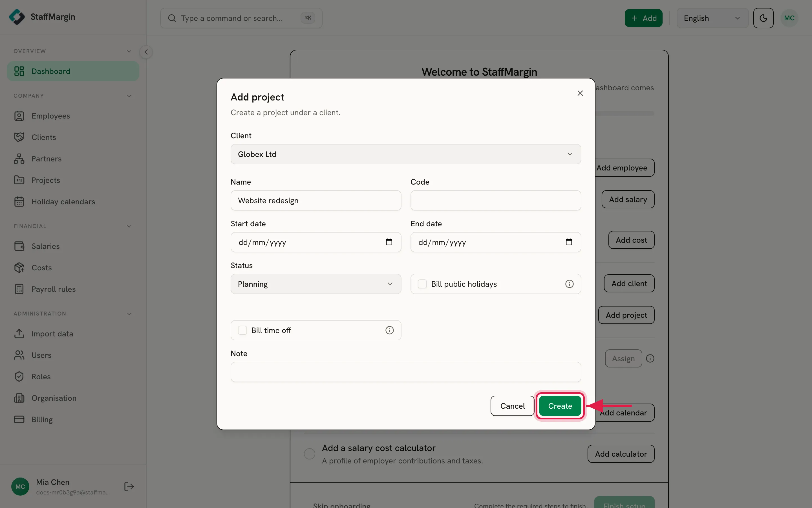
Task: Open the Partners sidebar entry
Action: tap(73, 159)
